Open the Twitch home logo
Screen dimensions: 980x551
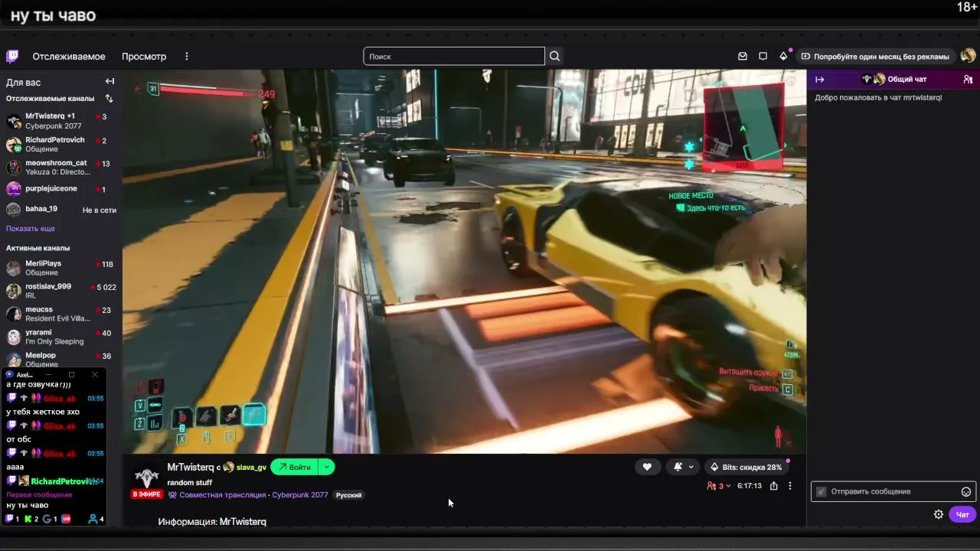[x=12, y=57]
